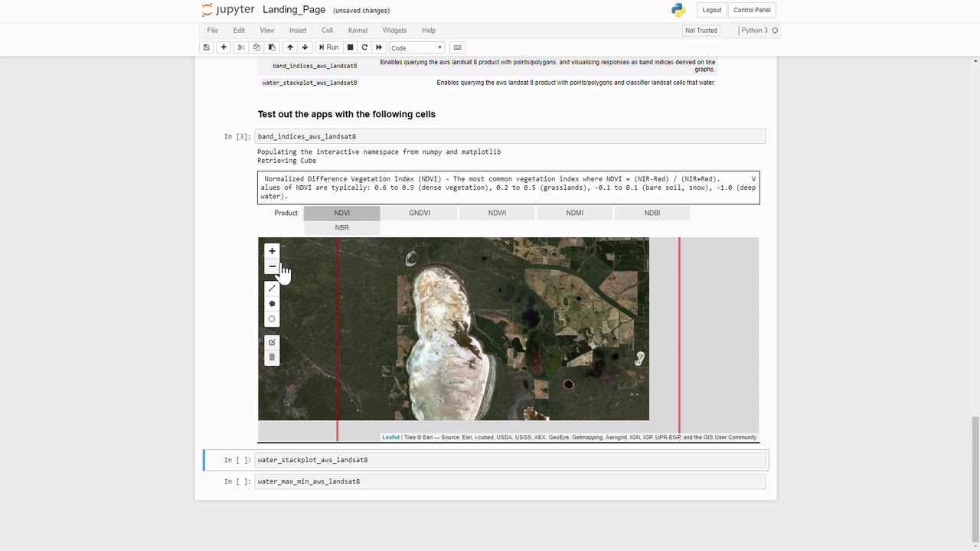
Task: Open the Help menu
Action: point(429,31)
